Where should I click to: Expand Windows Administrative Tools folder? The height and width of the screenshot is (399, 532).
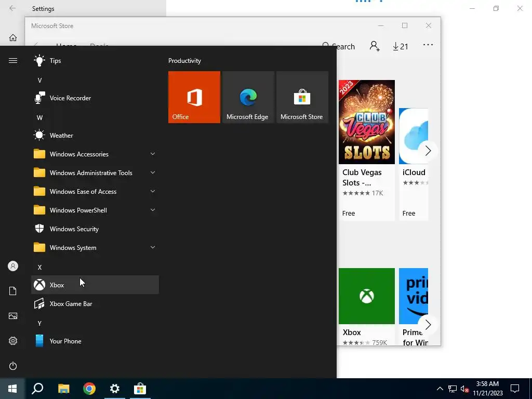coord(95,172)
